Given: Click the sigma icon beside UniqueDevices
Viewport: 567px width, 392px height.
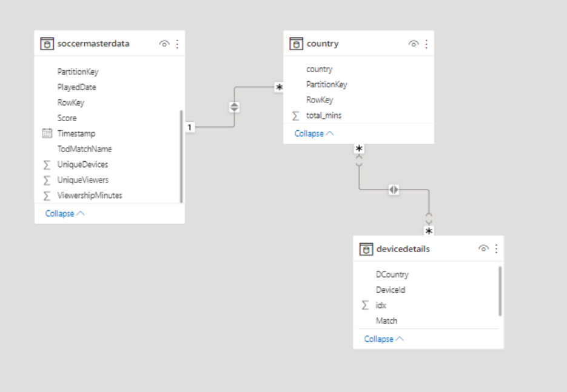Looking at the screenshot, I should pyautogui.click(x=47, y=165).
